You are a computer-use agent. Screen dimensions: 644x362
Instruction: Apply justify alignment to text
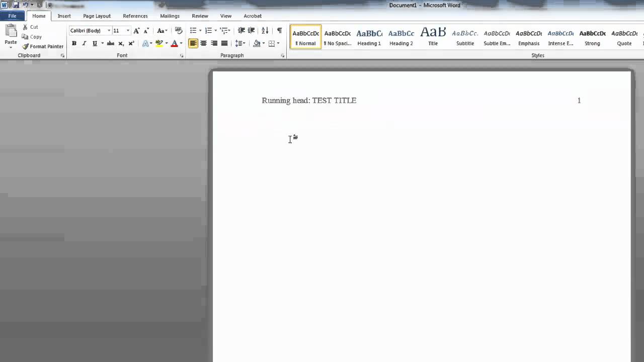(x=224, y=43)
